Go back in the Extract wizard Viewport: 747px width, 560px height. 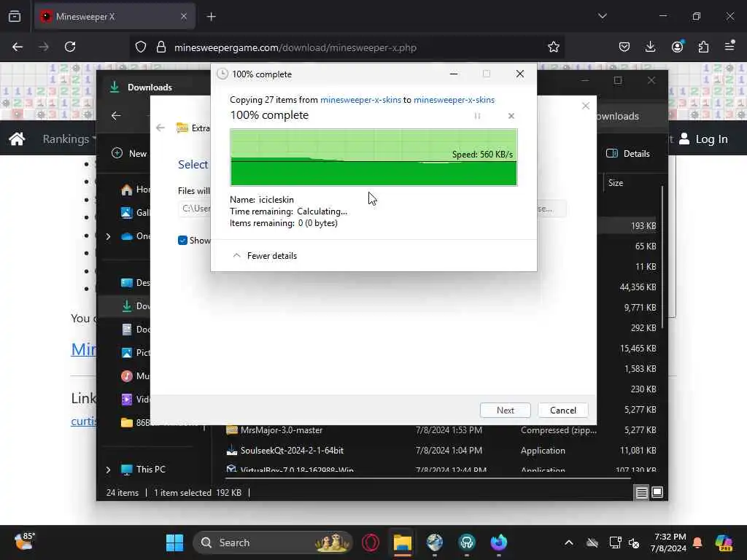pyautogui.click(x=160, y=128)
